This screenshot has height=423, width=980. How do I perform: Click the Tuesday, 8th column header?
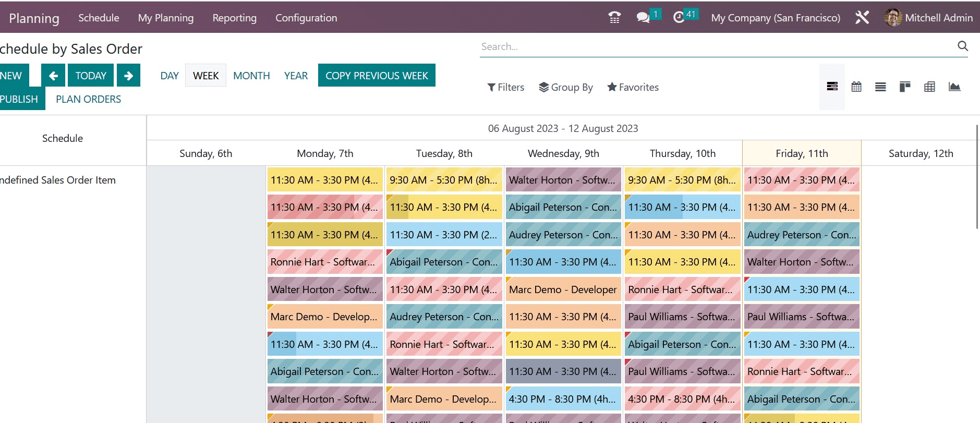444,153
